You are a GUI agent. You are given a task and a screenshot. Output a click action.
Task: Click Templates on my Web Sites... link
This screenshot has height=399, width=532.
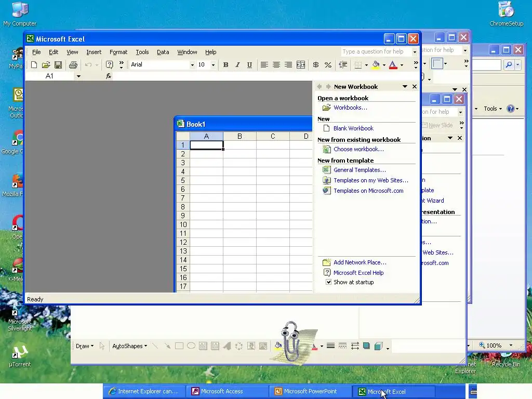371,180
